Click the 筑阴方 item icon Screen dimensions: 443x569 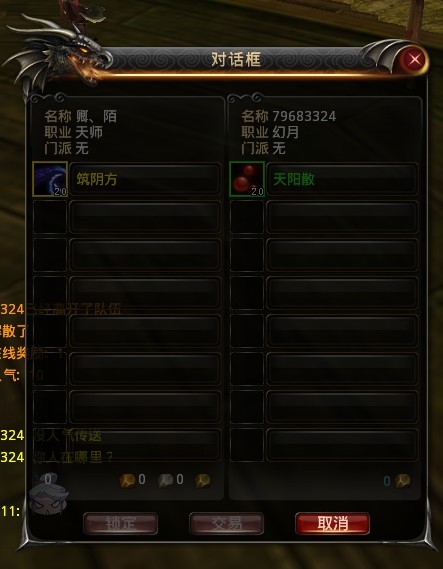(x=50, y=179)
